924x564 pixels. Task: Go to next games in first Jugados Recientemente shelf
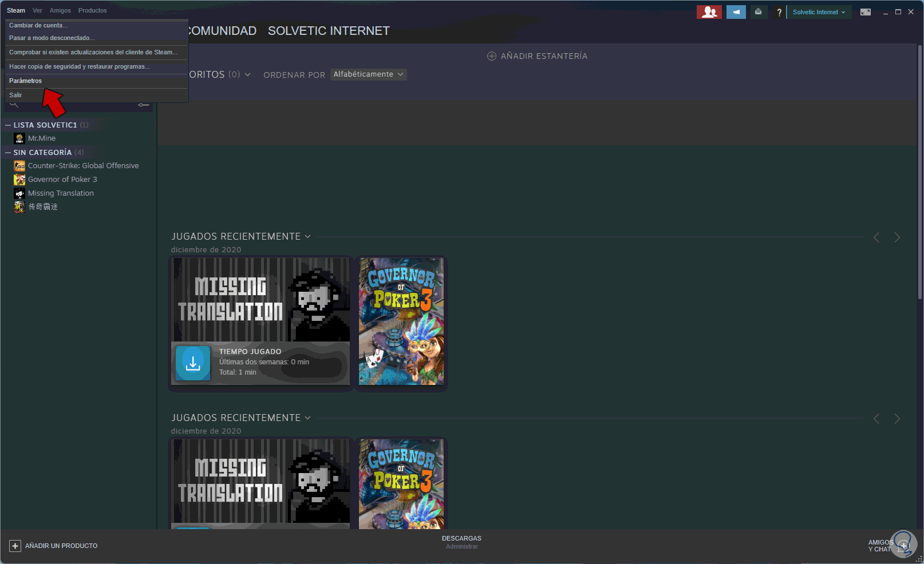(897, 237)
